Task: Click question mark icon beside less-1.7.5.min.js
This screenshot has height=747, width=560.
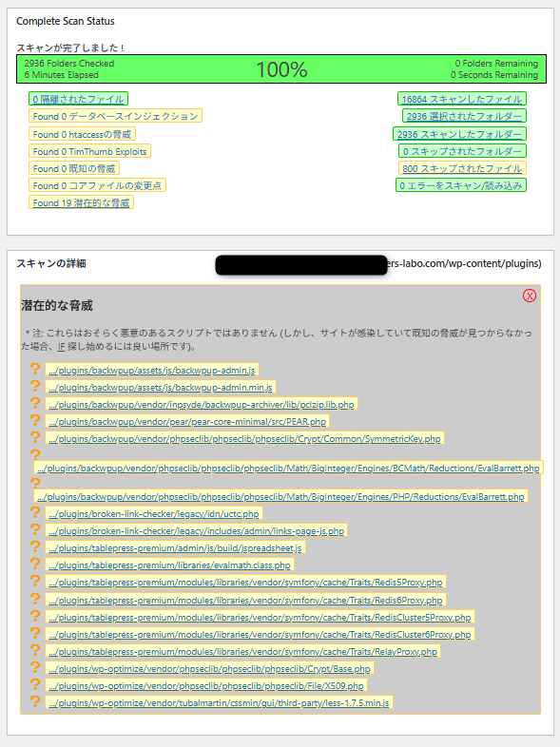Action: coord(35,701)
